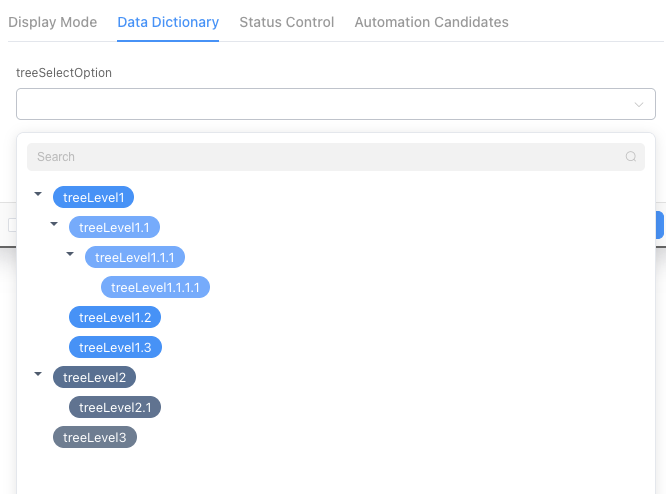The height and width of the screenshot is (494, 666).
Task: Choose treeLevel1.2 from the tree
Action: [x=114, y=317]
